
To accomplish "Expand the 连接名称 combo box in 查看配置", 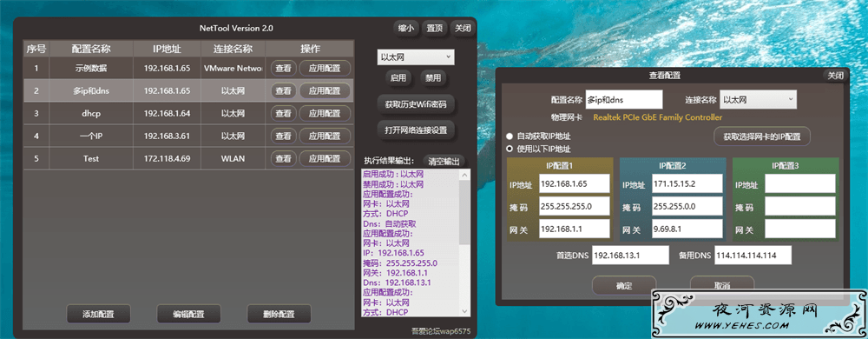I will [758, 100].
